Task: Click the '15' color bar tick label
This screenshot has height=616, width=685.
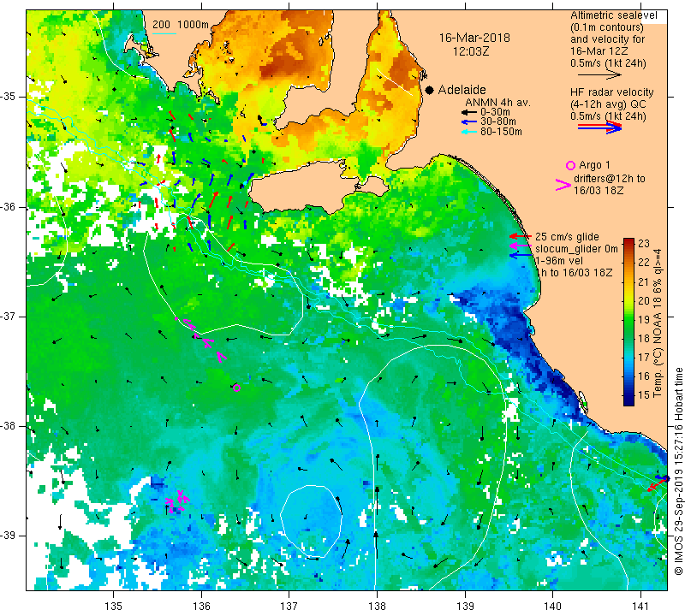Action: [644, 395]
